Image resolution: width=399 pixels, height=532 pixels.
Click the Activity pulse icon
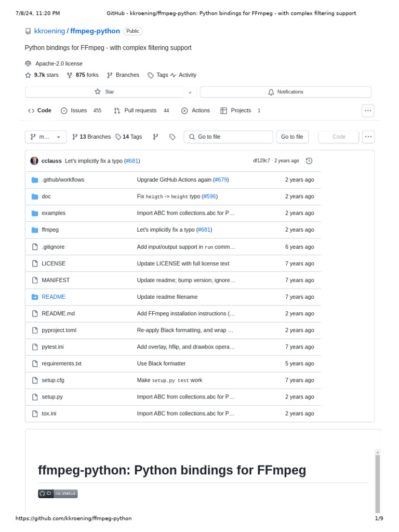tap(173, 75)
